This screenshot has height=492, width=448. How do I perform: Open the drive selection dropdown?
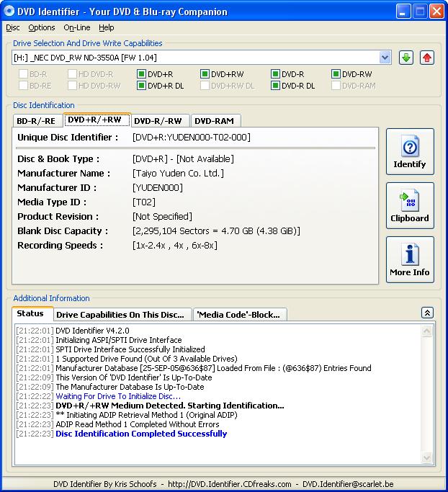385,58
